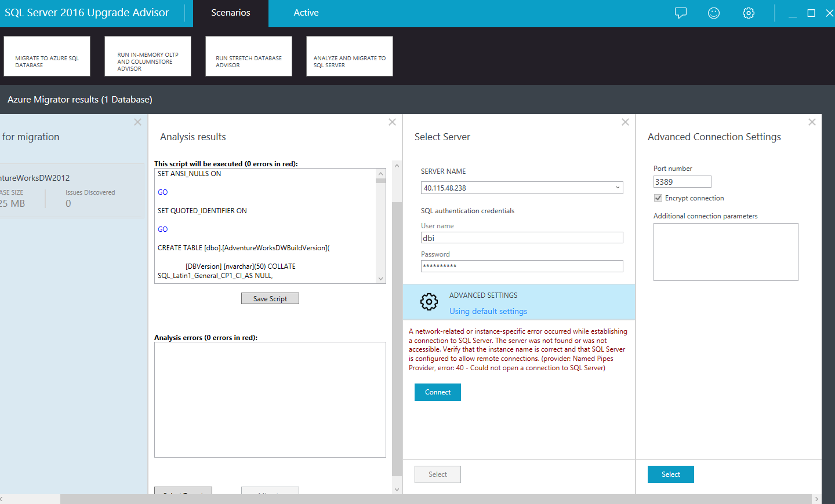The height and width of the screenshot is (504, 835).
Task: Toggle the Encrypt connection checkbox
Action: pos(658,198)
